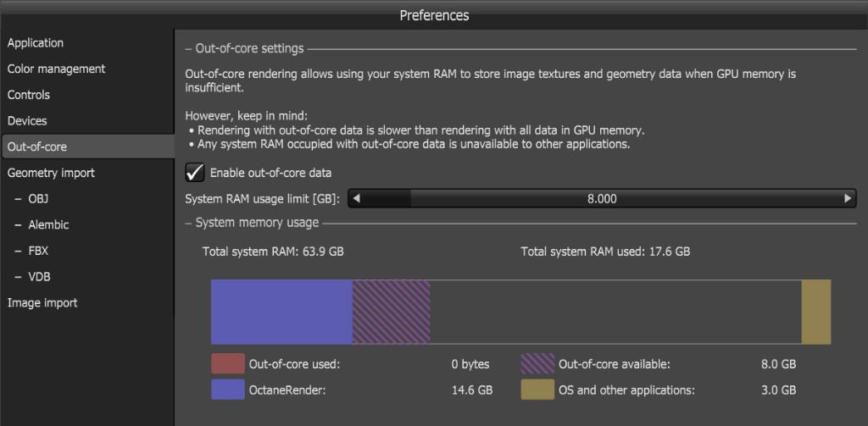Select the FBX import sub-item
The width and height of the screenshot is (868, 426).
click(x=39, y=251)
